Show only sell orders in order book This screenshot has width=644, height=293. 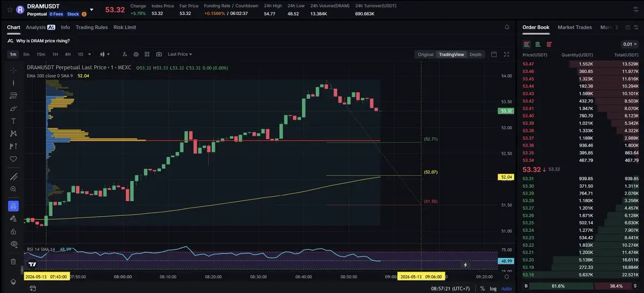coord(549,45)
